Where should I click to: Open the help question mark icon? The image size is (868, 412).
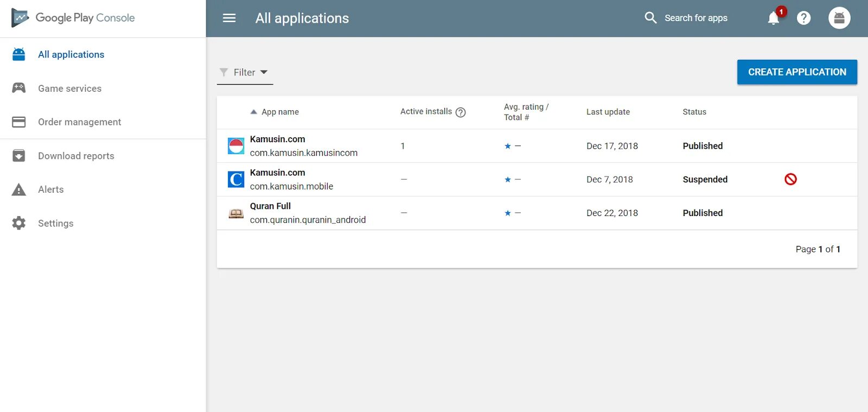point(803,18)
